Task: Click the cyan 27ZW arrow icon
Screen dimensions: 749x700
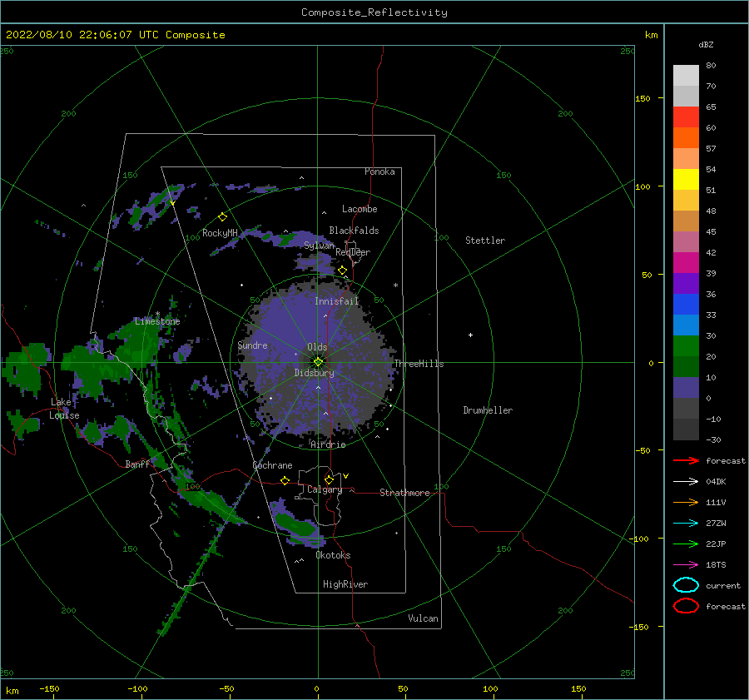Action: 686,524
